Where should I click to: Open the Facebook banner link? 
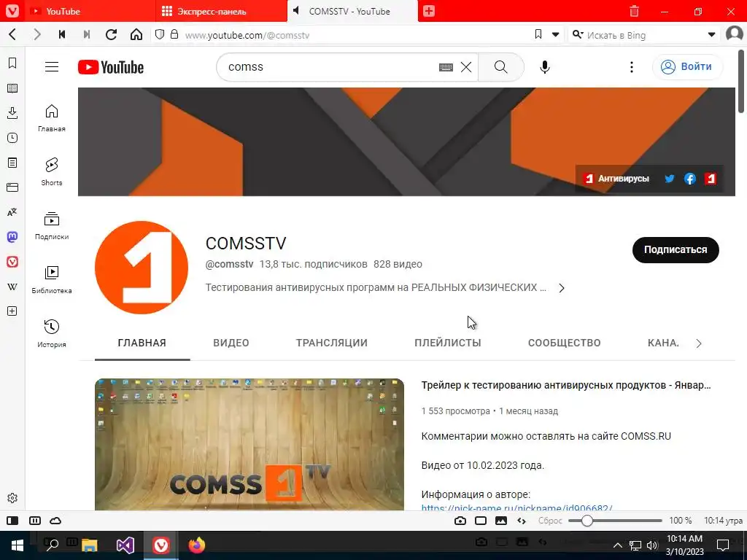(690, 179)
